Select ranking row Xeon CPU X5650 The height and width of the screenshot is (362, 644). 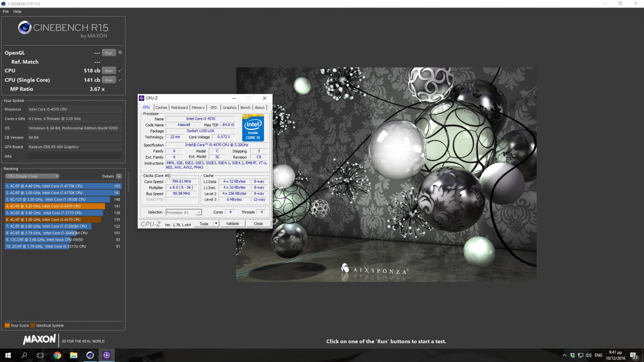pyautogui.click(x=63, y=240)
